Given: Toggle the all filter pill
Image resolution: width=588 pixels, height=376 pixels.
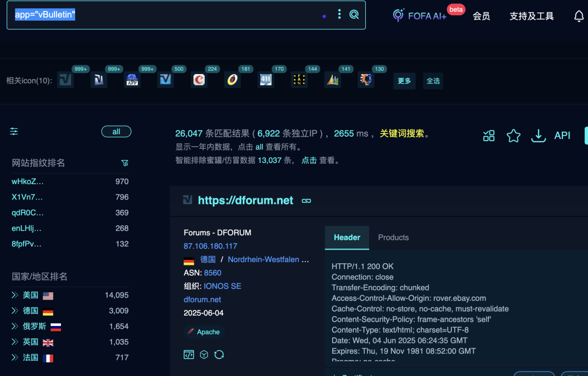Looking at the screenshot, I should coord(117,132).
